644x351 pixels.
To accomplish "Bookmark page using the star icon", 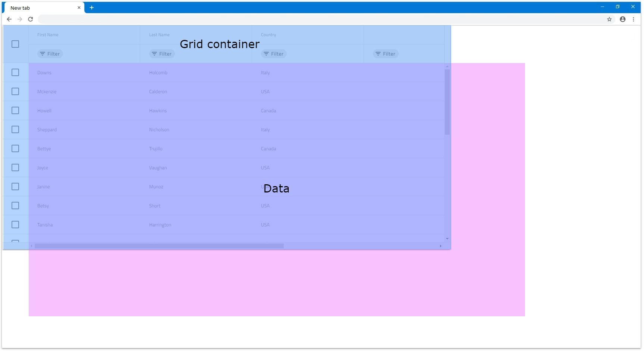I will (609, 19).
